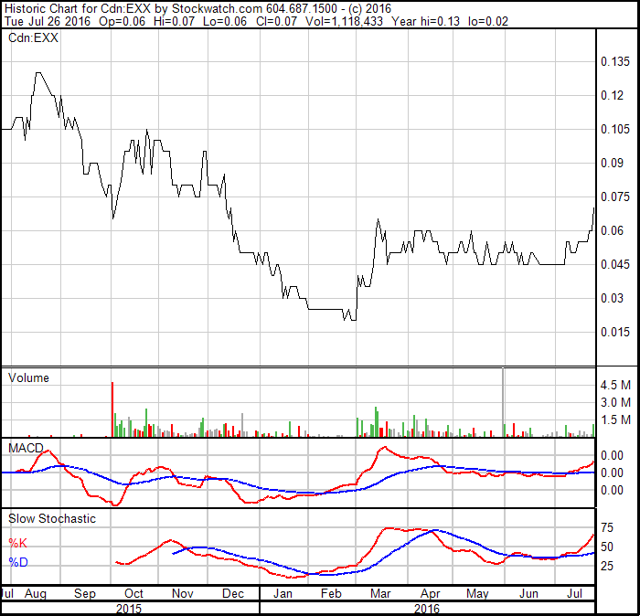Click the tall red volume spike in late September

tap(112, 409)
